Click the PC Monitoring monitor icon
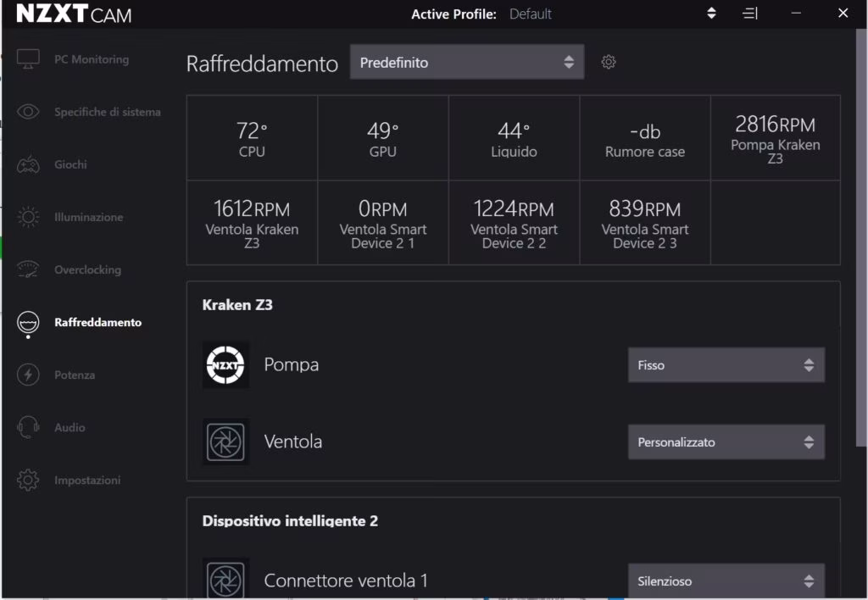The width and height of the screenshot is (868, 600). [28, 59]
